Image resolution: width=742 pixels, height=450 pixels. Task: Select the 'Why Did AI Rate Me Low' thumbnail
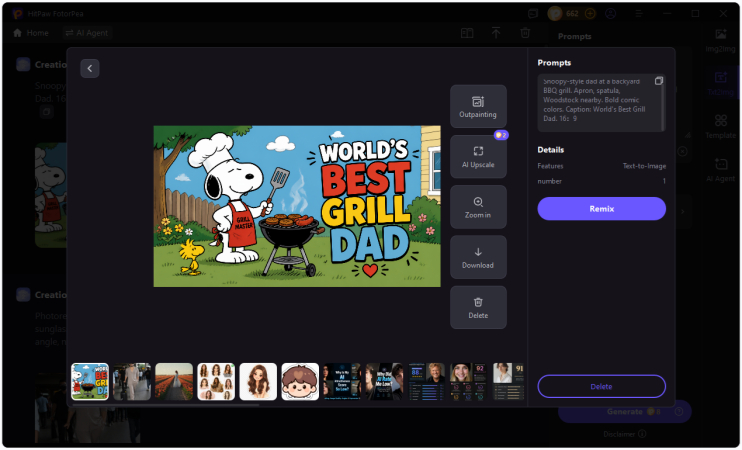(385, 382)
